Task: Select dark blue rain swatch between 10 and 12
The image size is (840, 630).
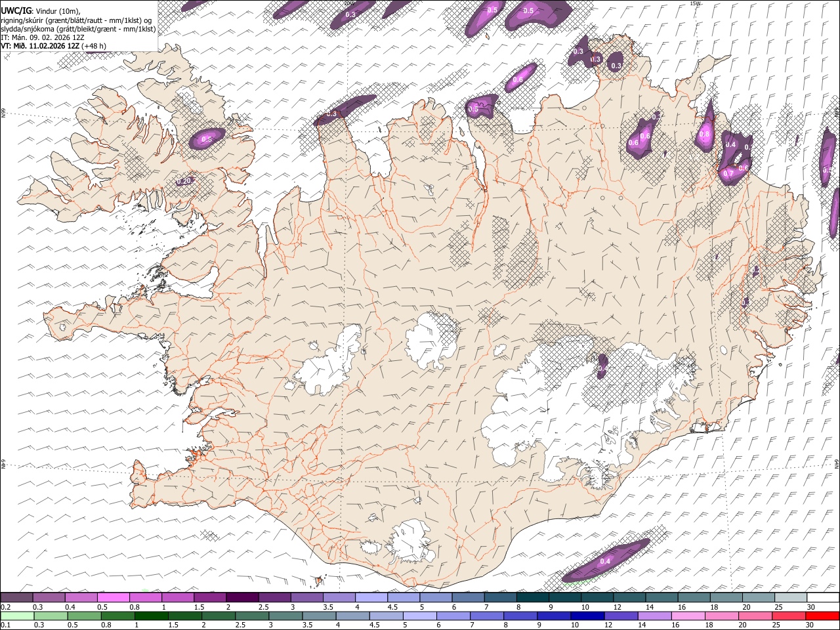Action: (x=587, y=616)
